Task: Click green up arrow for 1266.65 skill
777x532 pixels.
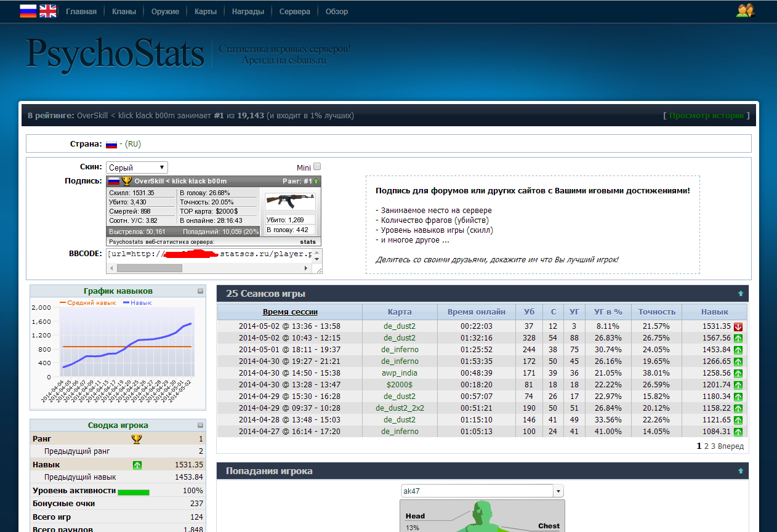Action: pos(738,361)
